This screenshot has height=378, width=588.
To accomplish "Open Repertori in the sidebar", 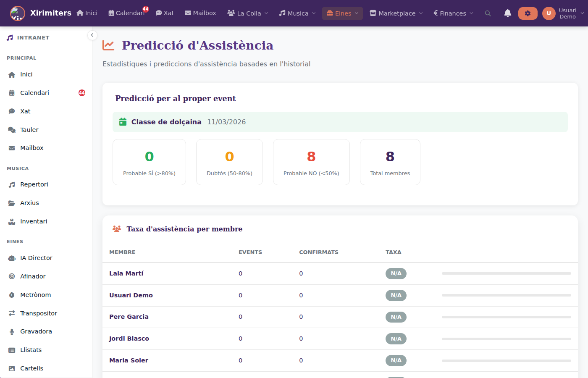I will click(34, 184).
